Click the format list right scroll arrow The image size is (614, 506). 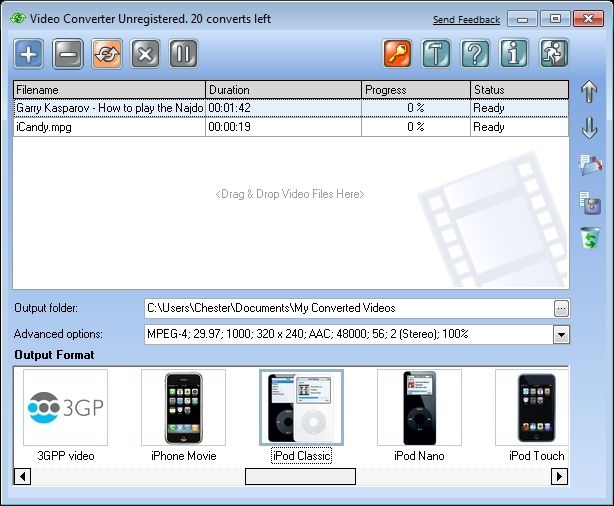coord(559,477)
